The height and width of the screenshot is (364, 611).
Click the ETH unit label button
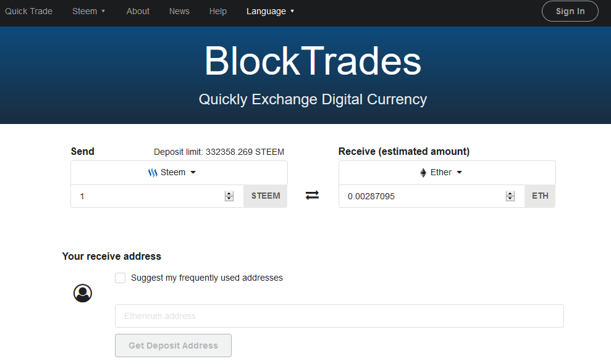click(540, 196)
